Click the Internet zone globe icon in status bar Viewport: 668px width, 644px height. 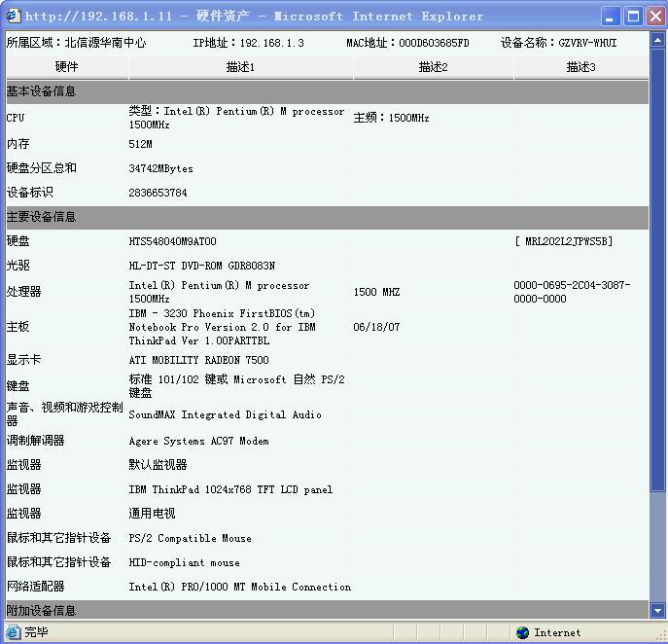tap(522, 632)
